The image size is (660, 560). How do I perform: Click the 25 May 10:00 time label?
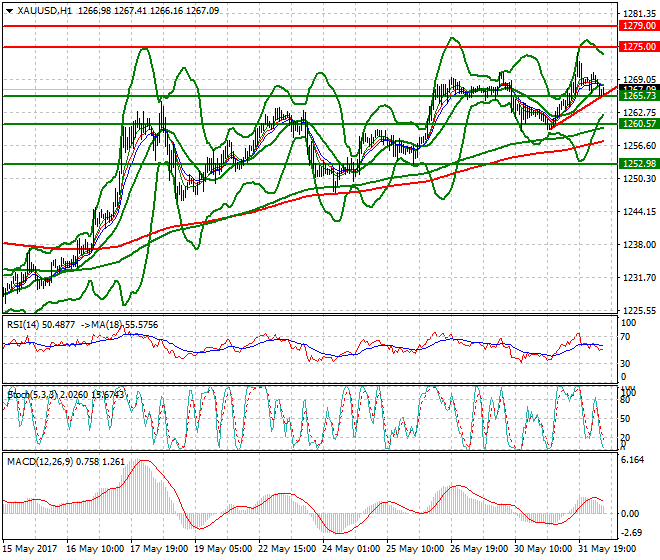[415, 549]
